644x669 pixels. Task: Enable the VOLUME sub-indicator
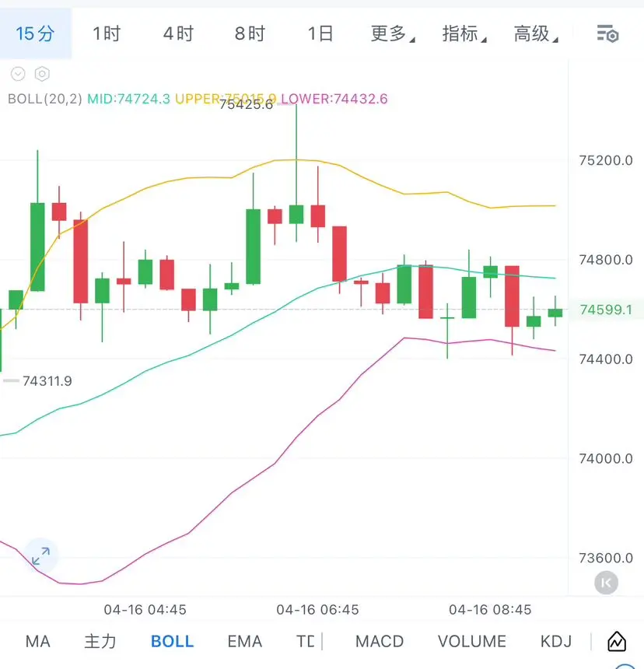[472, 641]
